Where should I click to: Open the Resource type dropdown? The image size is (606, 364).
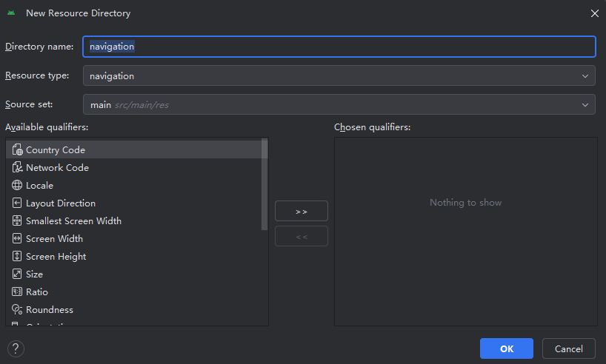coord(339,75)
